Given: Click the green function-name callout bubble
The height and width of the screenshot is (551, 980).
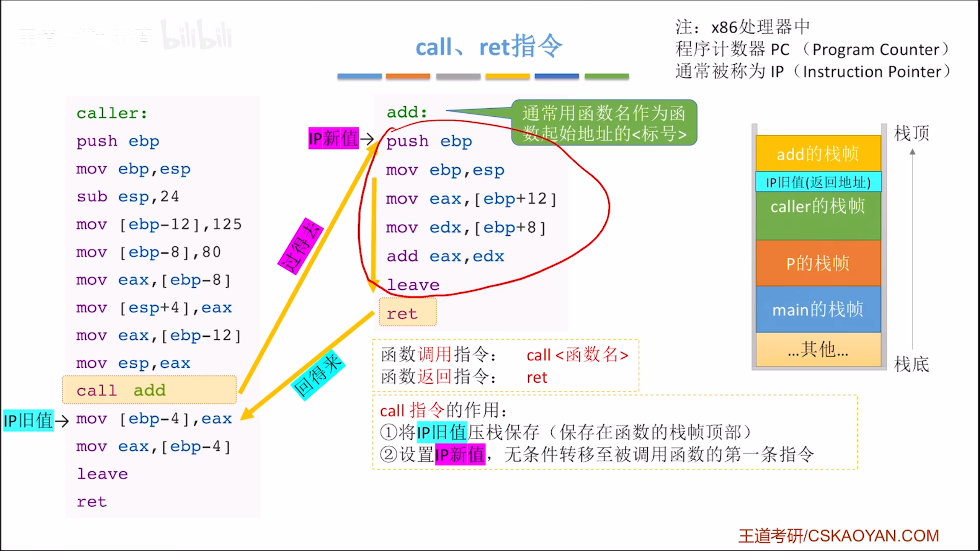Looking at the screenshot, I should click(604, 123).
